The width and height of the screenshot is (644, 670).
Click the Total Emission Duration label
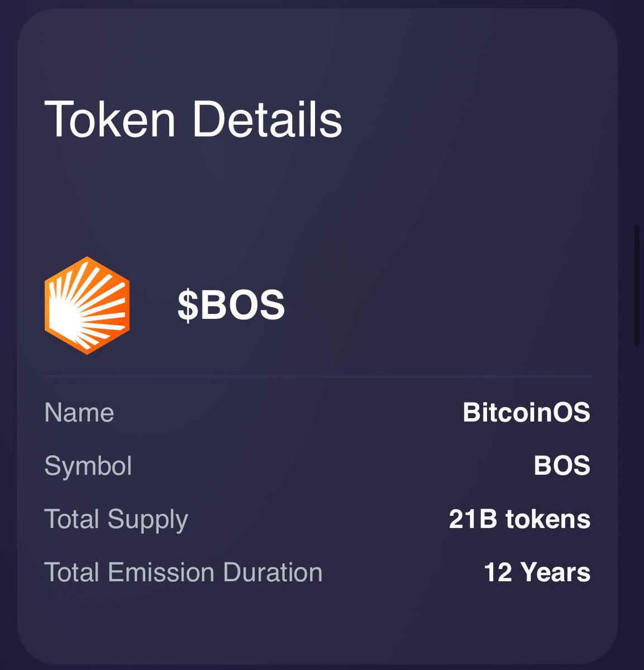pyautogui.click(x=183, y=572)
